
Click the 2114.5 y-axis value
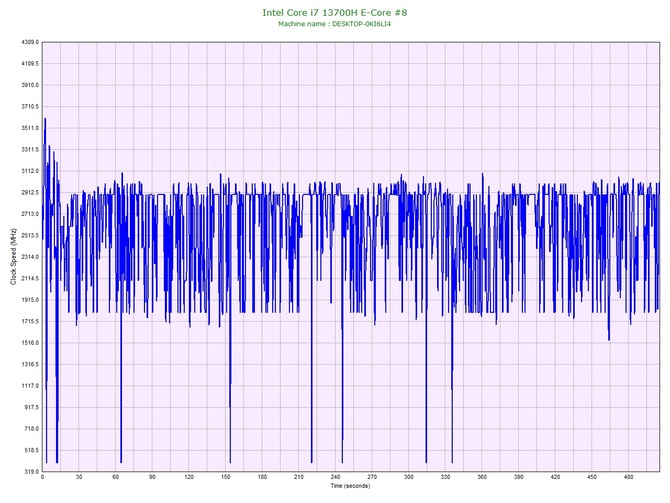(x=30, y=279)
